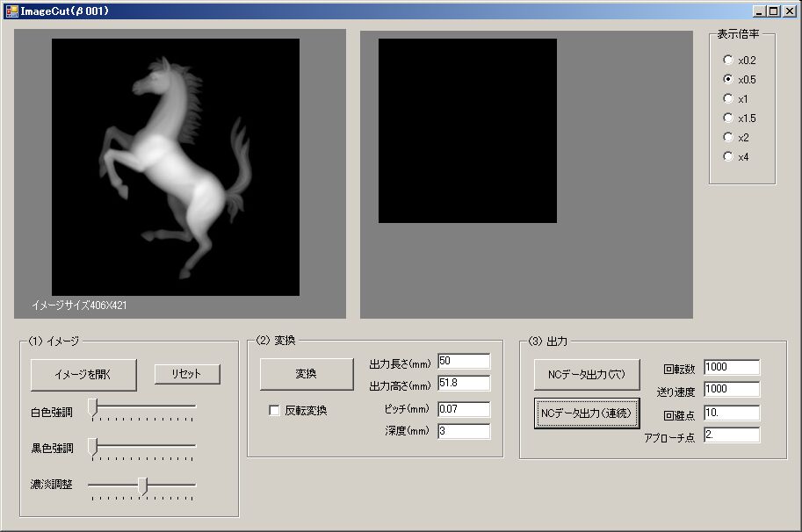
Task: Focus the 回転数 input field
Action: point(732,367)
